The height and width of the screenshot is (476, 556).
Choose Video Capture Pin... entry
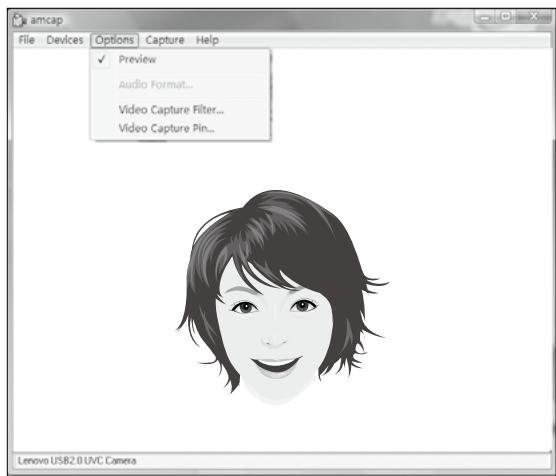[180, 128]
